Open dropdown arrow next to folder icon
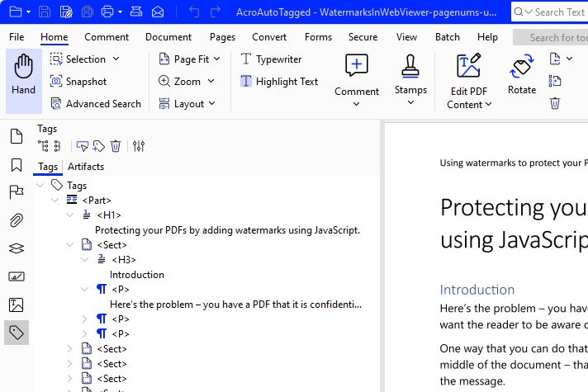This screenshot has width=588, height=392. [x=29, y=12]
